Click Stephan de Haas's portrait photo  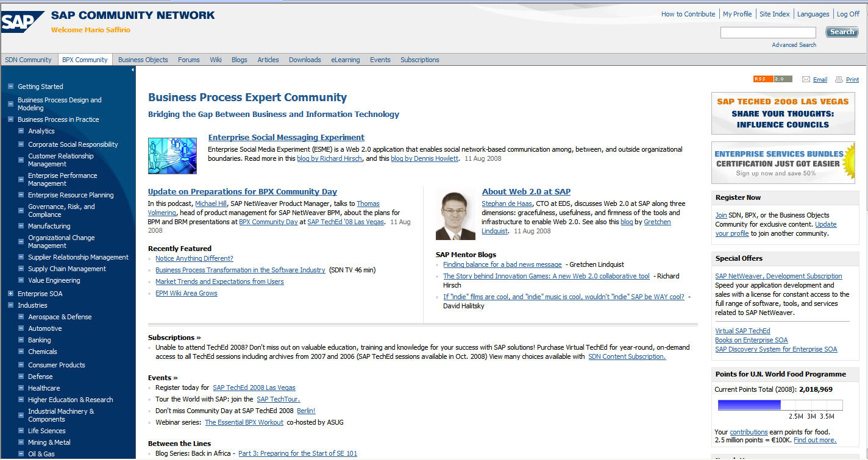pyautogui.click(x=455, y=216)
